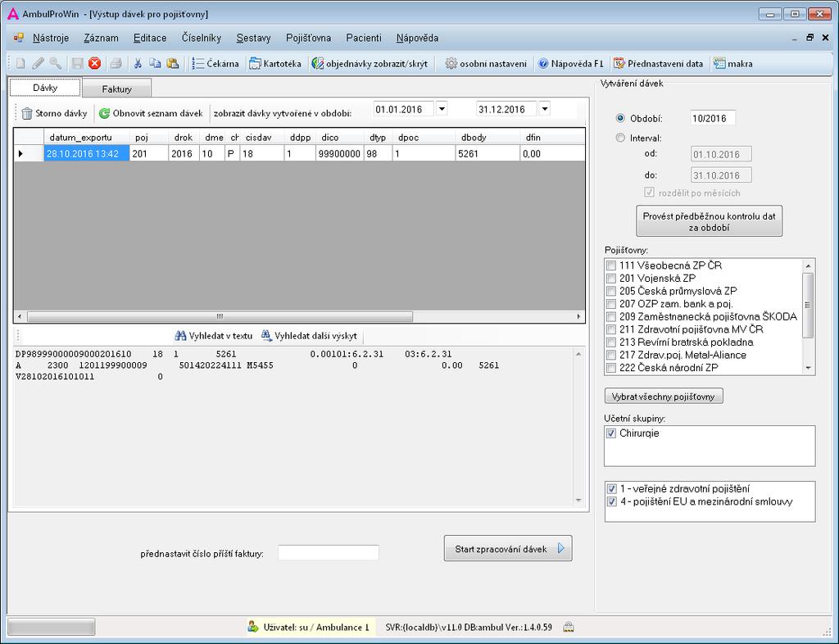Viewport: 839px width, 644px height.
Task: Toggle objednávky zobrazit/skrýt
Action: point(370,64)
